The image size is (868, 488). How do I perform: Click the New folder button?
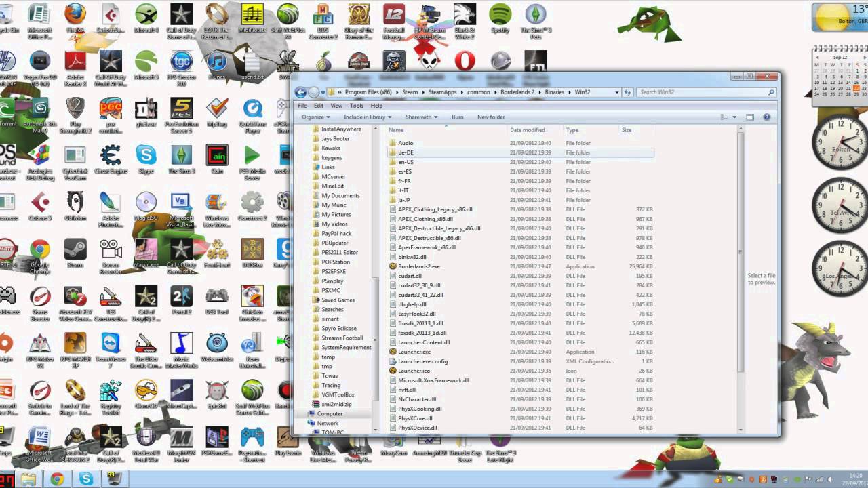click(491, 117)
